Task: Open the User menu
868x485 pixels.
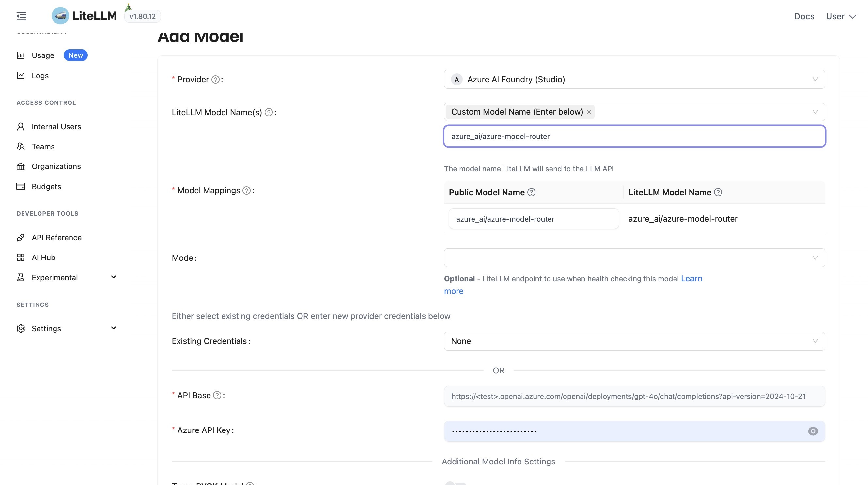Action: pos(840,16)
